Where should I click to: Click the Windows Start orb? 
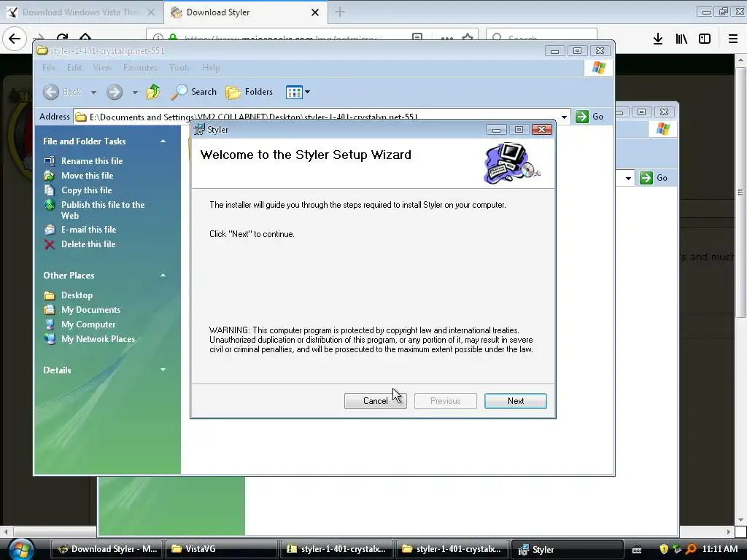[21, 549]
